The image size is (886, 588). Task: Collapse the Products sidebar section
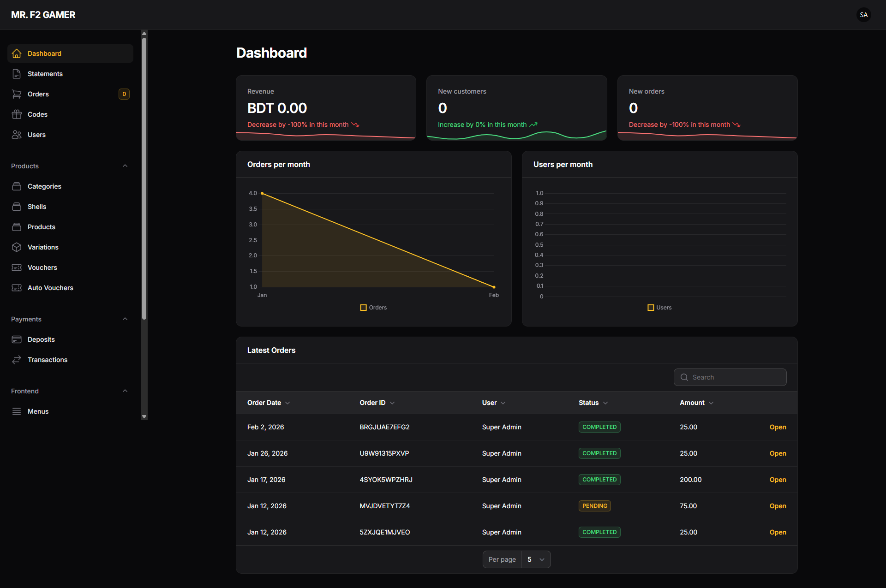[x=125, y=166]
